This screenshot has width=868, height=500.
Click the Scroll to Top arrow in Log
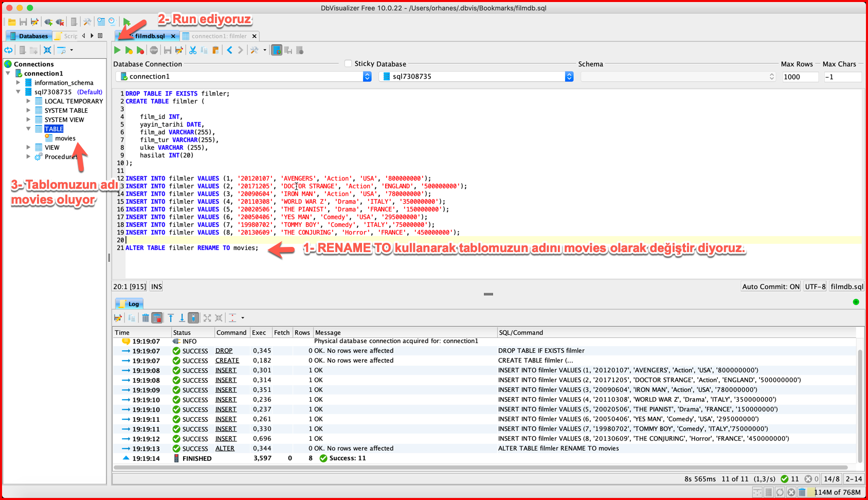[171, 318]
